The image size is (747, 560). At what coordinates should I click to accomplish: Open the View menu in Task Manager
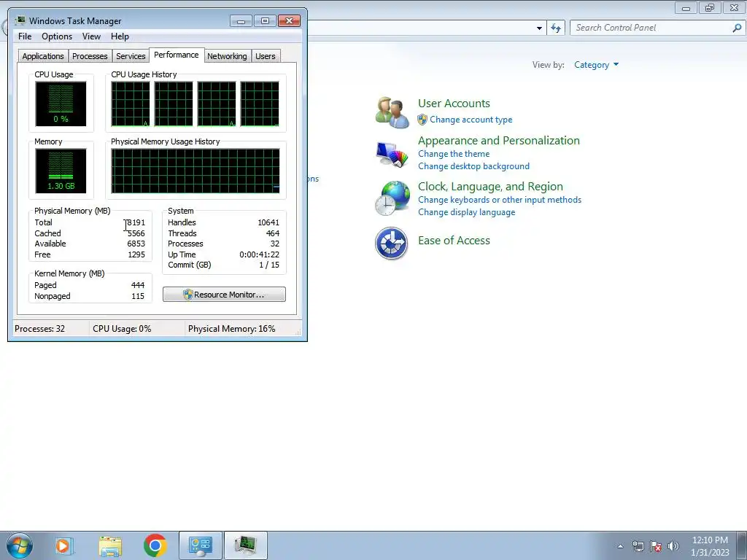[91, 36]
